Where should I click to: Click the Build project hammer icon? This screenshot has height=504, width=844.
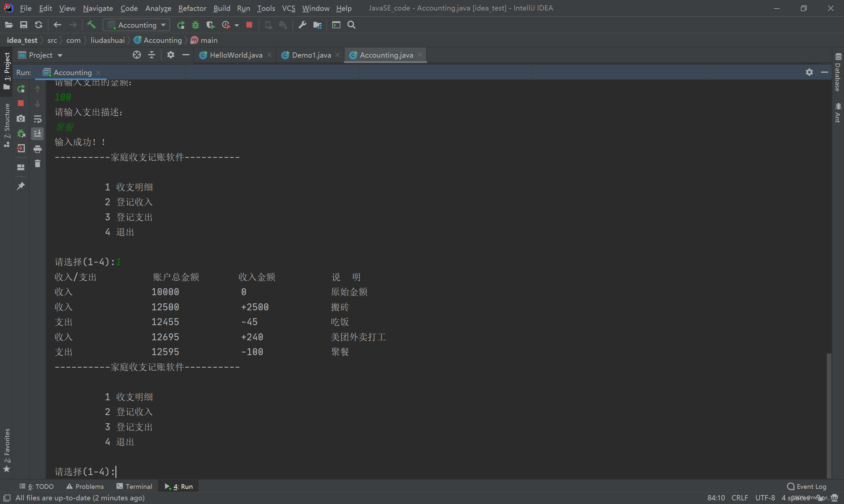pos(91,25)
